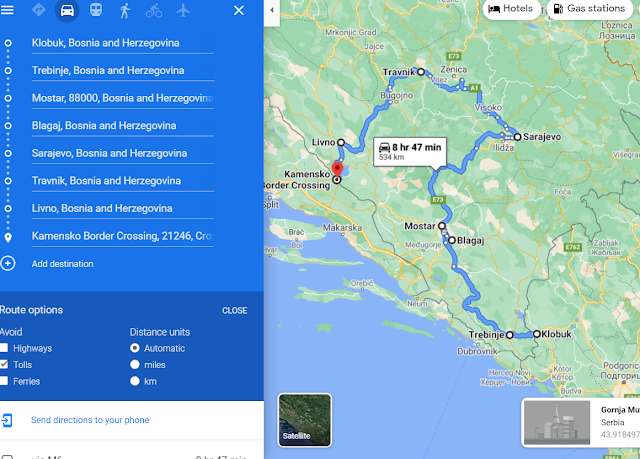The height and width of the screenshot is (459, 640).
Task: Click the Visoko label on map
Action: pyautogui.click(x=488, y=107)
